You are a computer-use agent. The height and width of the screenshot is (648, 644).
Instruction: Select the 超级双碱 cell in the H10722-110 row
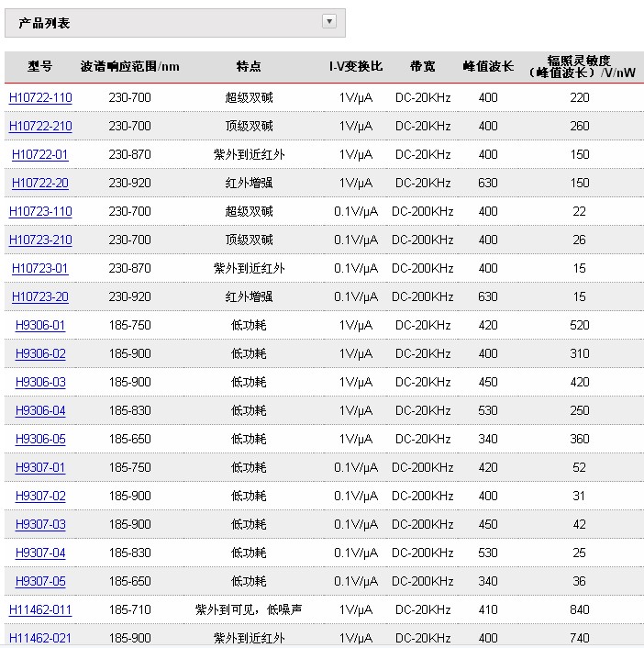(x=249, y=97)
